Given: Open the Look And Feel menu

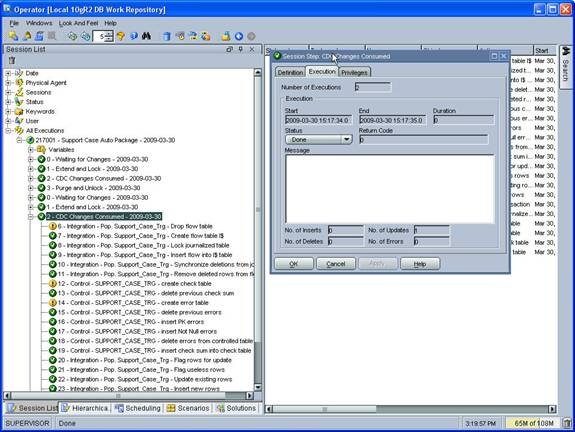Looking at the screenshot, I should [78, 23].
